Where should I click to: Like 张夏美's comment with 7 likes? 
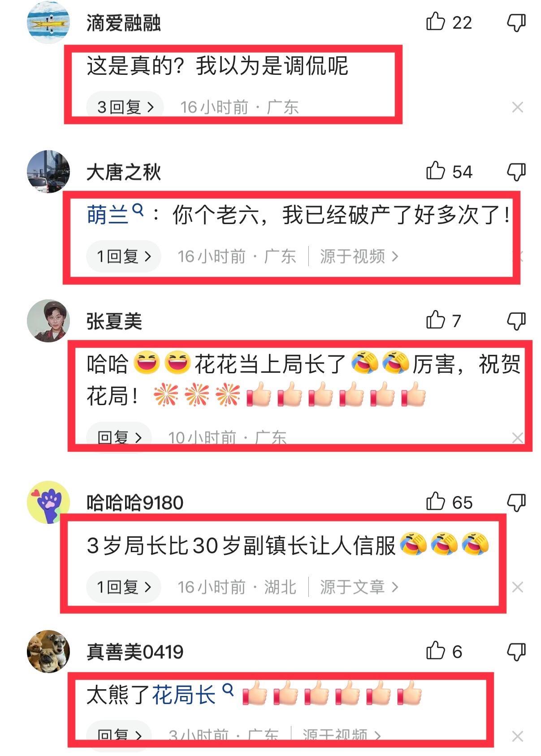click(x=435, y=320)
